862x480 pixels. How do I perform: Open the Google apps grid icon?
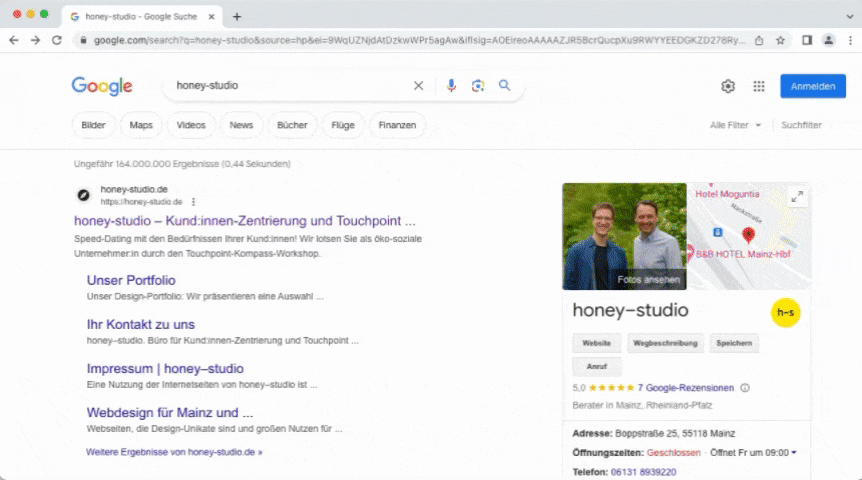pos(759,86)
